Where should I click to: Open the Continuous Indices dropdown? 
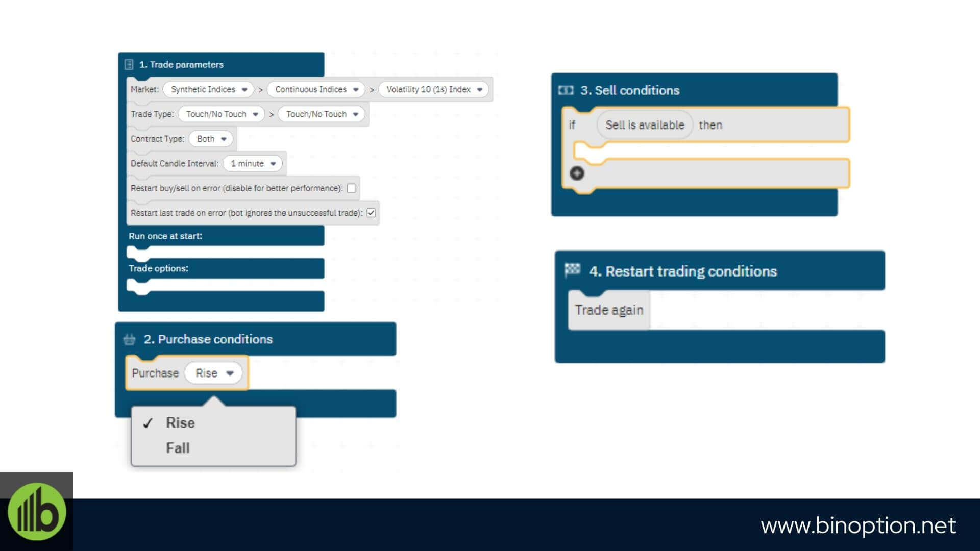point(315,89)
